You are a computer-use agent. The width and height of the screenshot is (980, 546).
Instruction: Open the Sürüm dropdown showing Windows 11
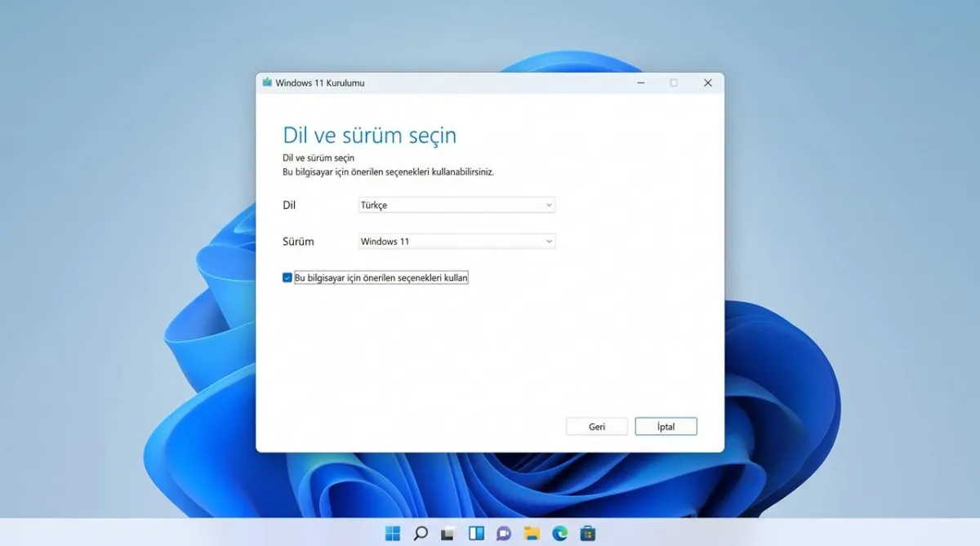tap(457, 242)
